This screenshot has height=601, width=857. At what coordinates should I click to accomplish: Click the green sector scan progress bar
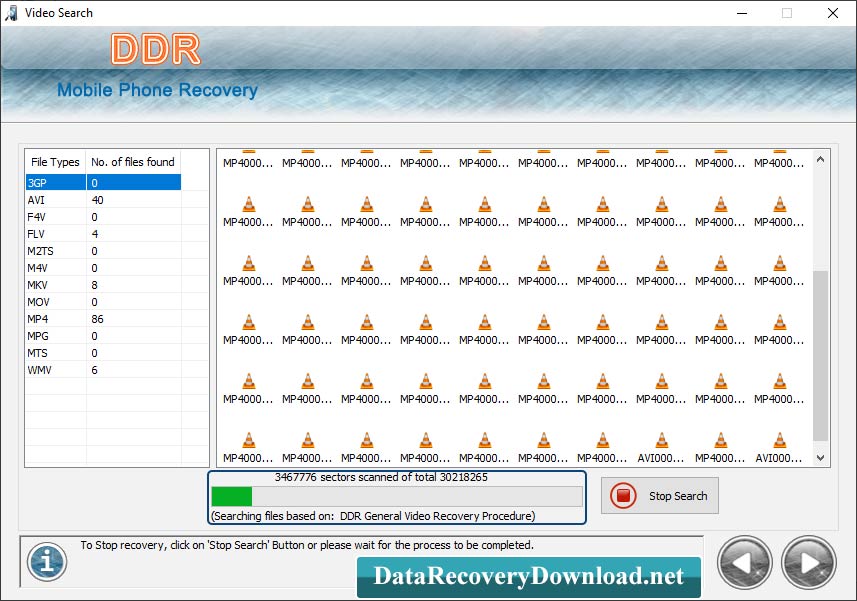397,496
